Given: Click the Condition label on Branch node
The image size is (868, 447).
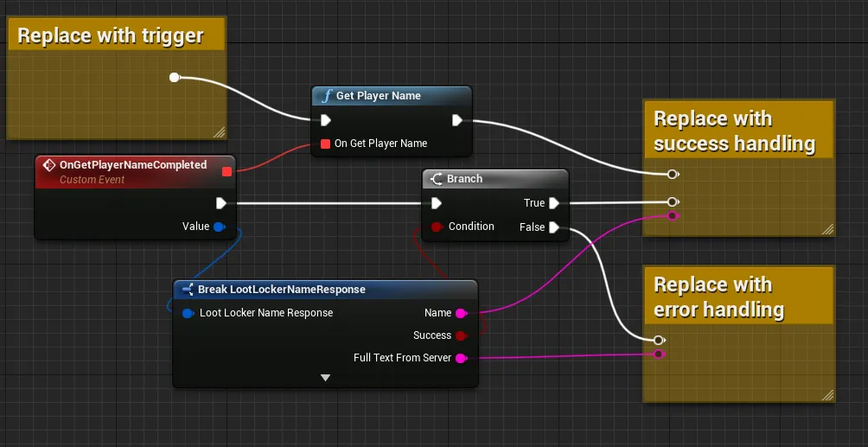Looking at the screenshot, I should point(471,227).
